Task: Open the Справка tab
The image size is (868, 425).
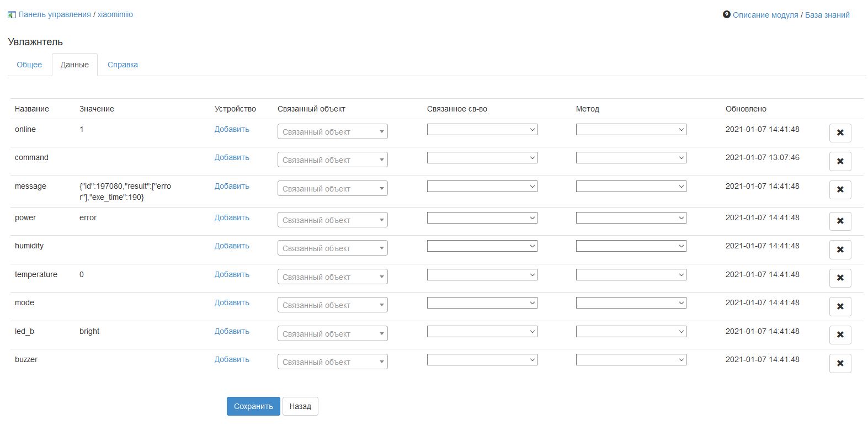Action: (123, 65)
